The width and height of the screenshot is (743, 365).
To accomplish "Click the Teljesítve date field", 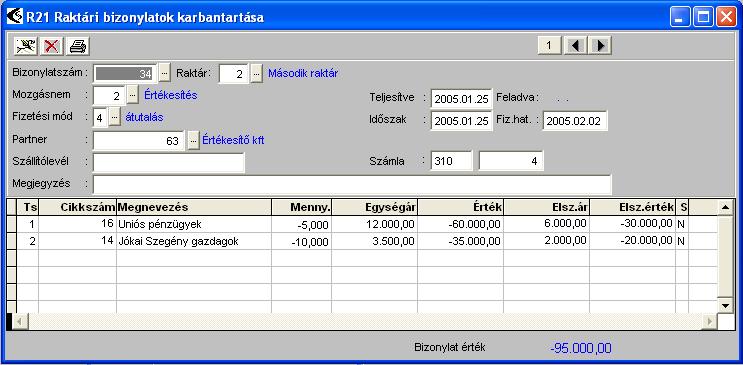I will click(x=462, y=99).
